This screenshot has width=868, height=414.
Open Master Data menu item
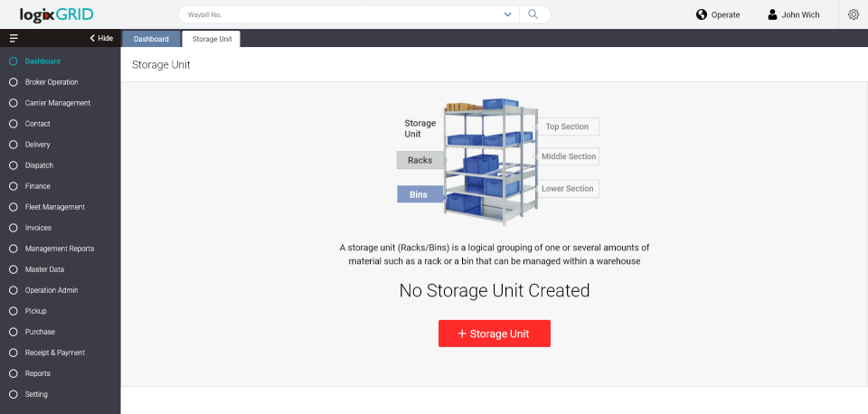(x=44, y=269)
